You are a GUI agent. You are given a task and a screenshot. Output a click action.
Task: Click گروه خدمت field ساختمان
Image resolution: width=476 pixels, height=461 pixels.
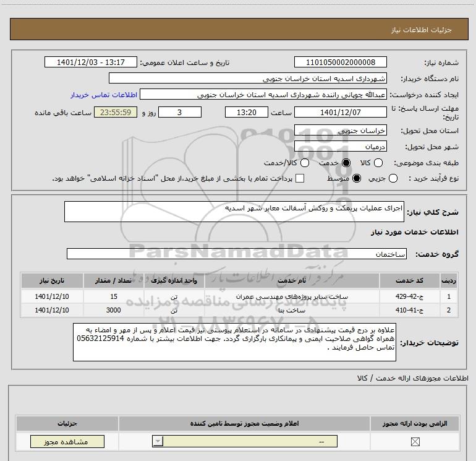point(237,254)
